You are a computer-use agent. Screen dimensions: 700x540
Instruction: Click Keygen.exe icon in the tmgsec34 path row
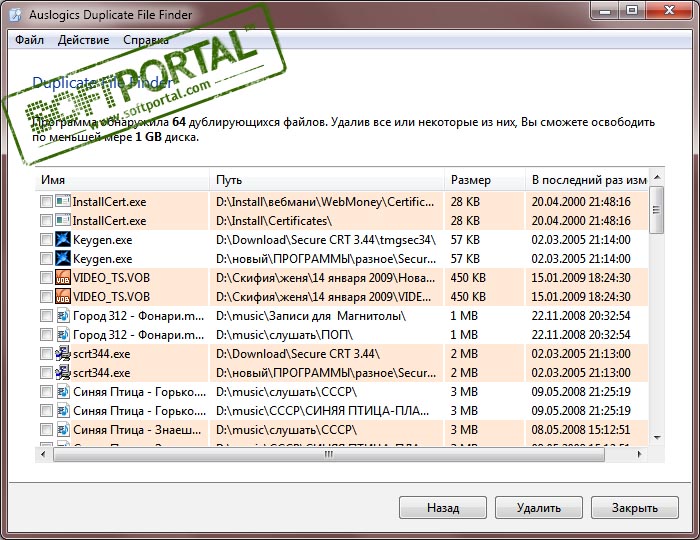[63, 240]
